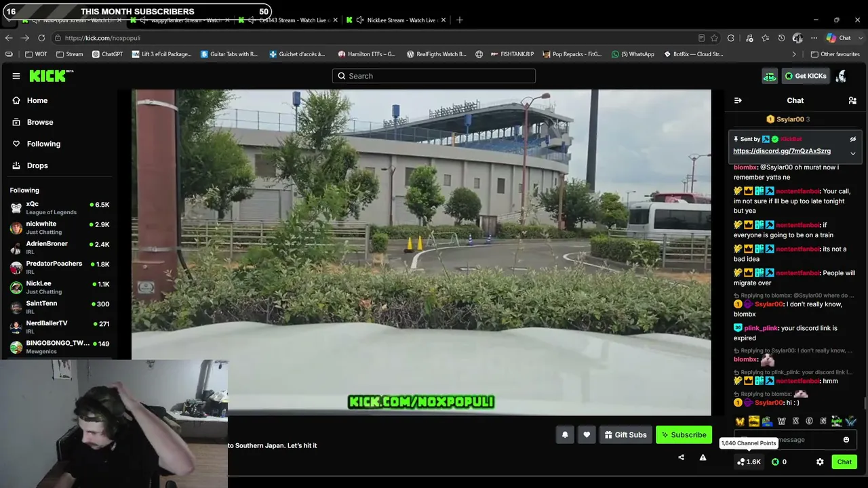Open the Stream bookmark folder
This screenshot has height=488, width=868.
click(69, 54)
